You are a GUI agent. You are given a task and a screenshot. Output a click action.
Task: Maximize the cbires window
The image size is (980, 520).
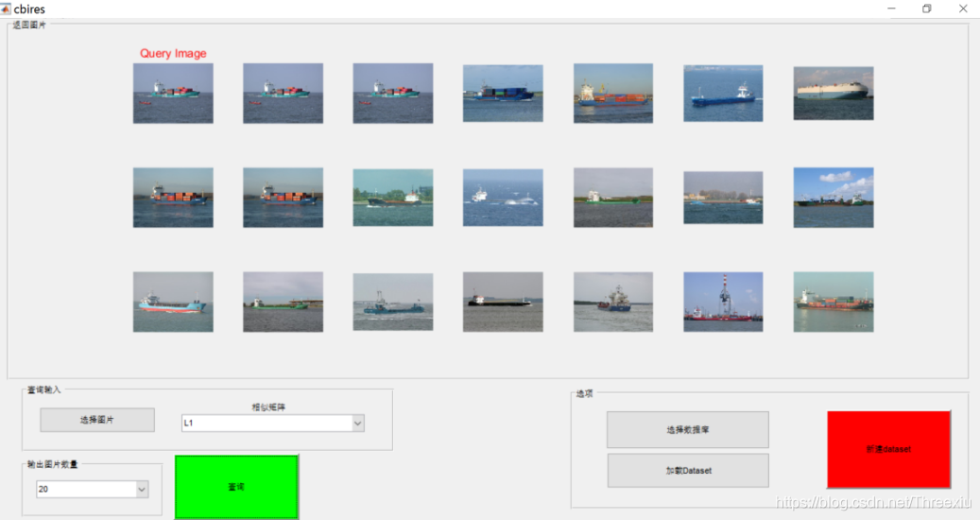(x=927, y=9)
